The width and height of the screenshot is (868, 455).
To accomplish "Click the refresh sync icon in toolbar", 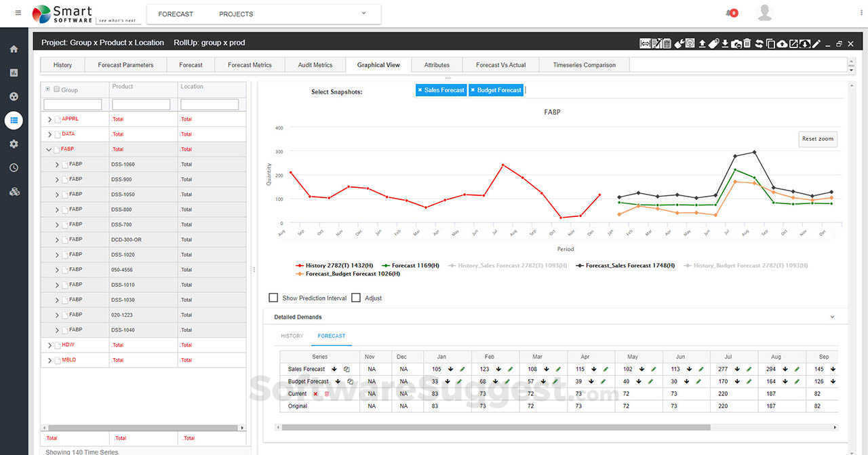I will 759,43.
